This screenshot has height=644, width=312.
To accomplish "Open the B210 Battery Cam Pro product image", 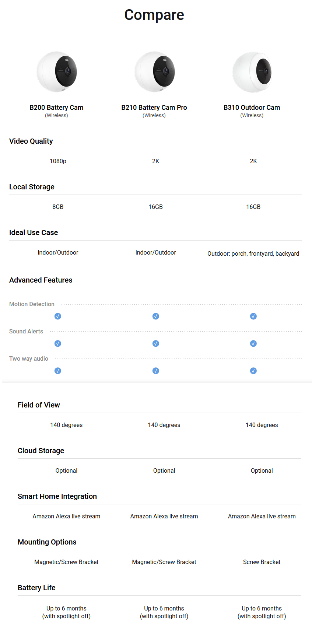I will click(x=154, y=72).
